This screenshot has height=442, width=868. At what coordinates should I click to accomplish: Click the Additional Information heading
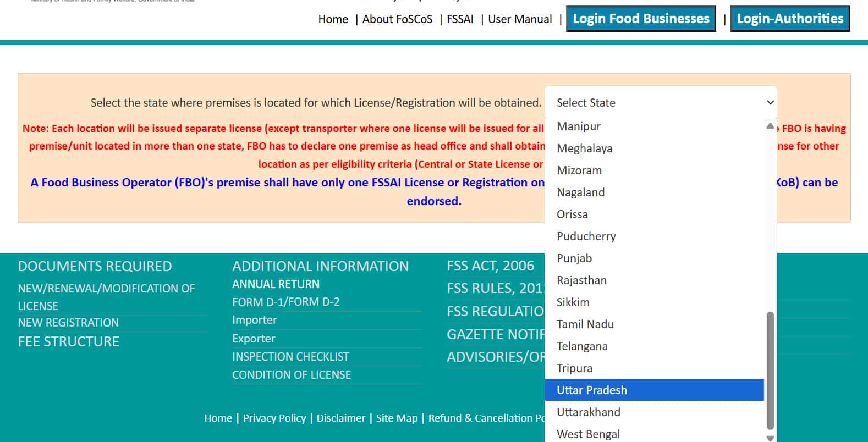(321, 266)
